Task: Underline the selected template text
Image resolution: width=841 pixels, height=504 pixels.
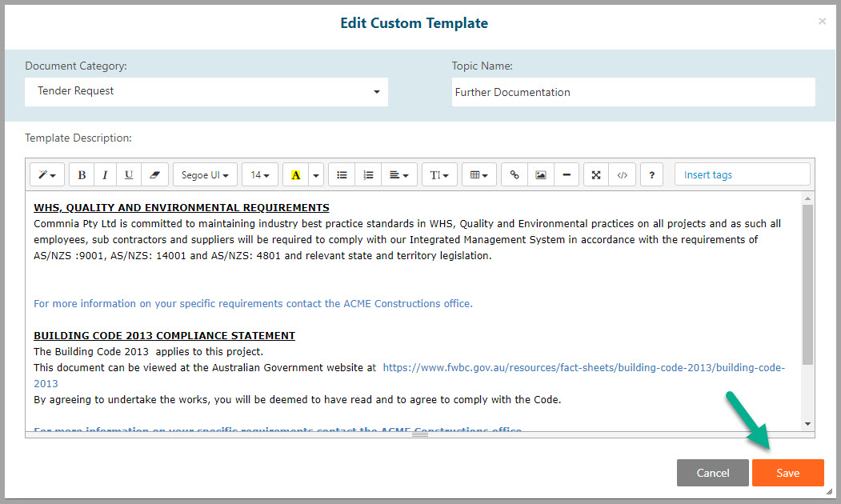Action: (129, 174)
